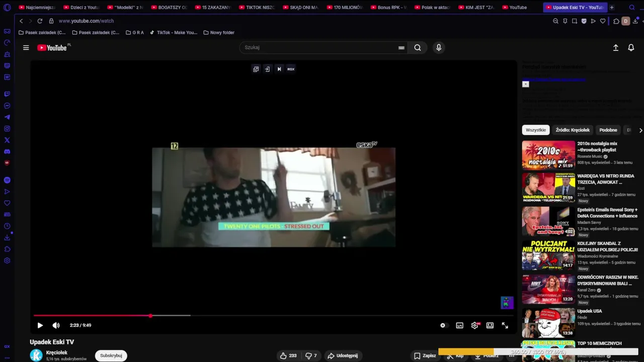Subscribe with Subskrybuj button
Viewport: 644px width, 362px height.
click(x=111, y=355)
